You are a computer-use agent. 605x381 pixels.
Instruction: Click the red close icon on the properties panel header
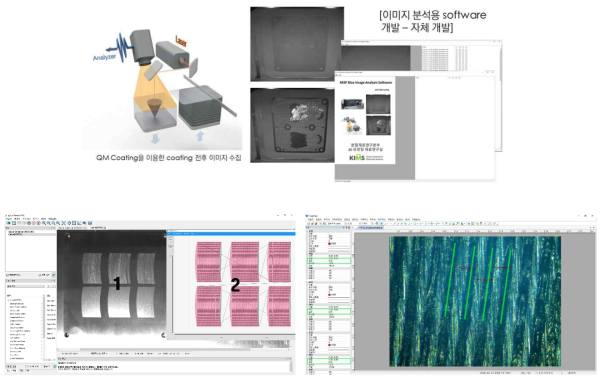coord(349,228)
